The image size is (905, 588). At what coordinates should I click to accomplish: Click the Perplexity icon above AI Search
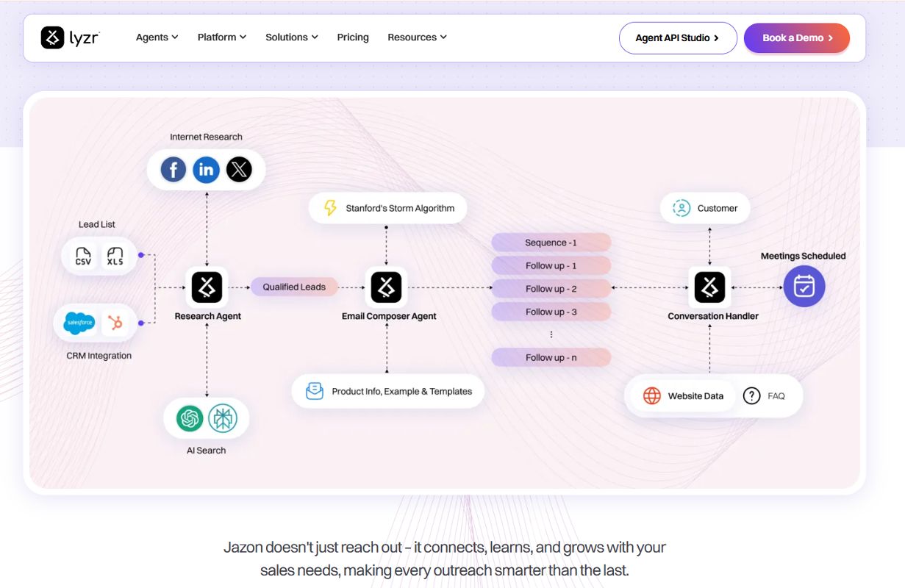click(x=222, y=419)
